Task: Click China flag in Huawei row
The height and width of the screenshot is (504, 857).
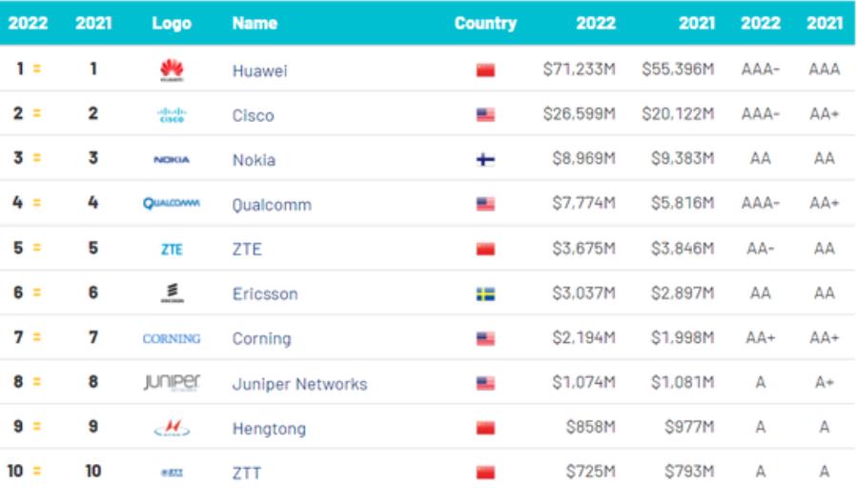Action: (485, 71)
